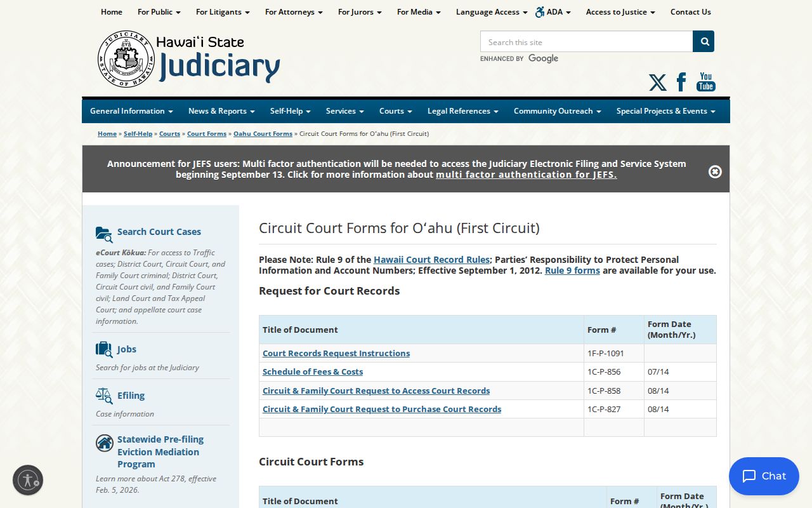Click the ADA wheelchair icon

tap(540, 12)
